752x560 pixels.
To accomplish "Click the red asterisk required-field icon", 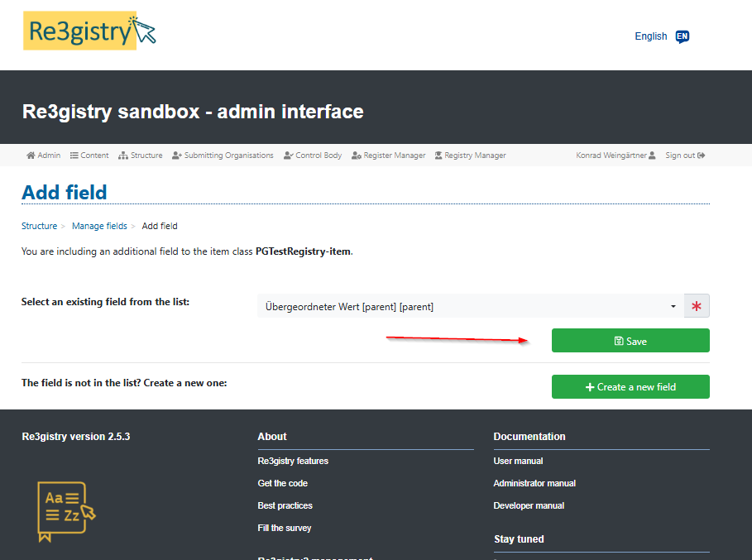I will (x=697, y=307).
